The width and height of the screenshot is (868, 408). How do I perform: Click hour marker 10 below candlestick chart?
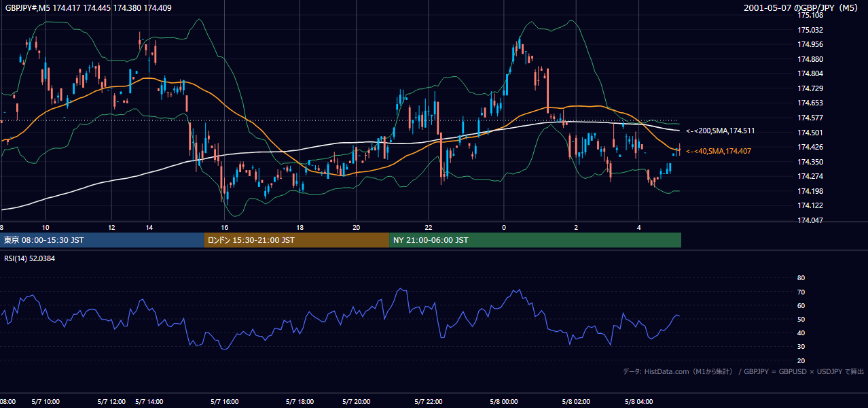click(45, 227)
